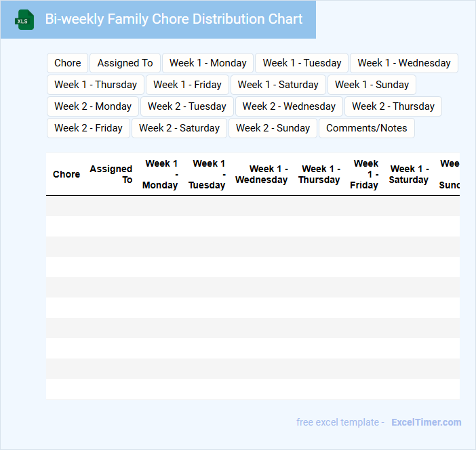Click the Chore table column header

[x=66, y=174]
